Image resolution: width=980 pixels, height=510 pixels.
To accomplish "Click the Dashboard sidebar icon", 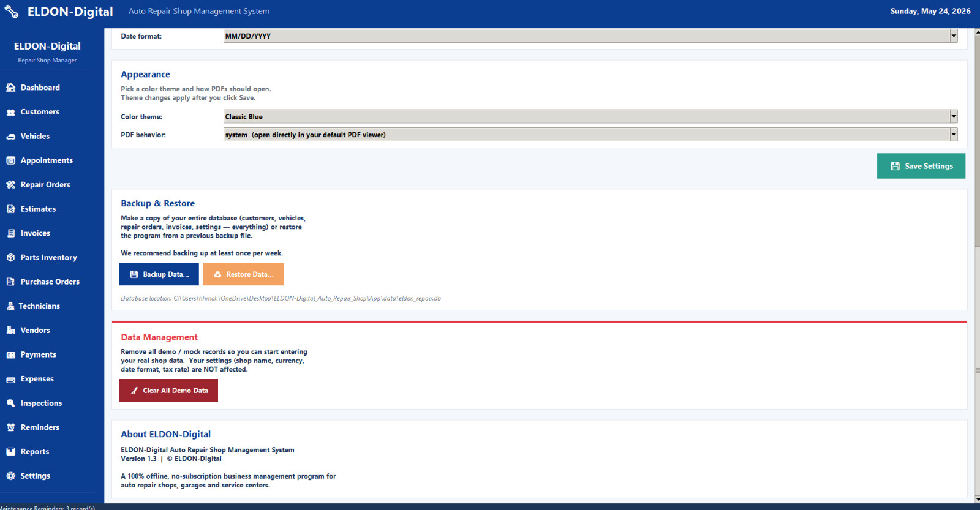I will click(x=10, y=88).
